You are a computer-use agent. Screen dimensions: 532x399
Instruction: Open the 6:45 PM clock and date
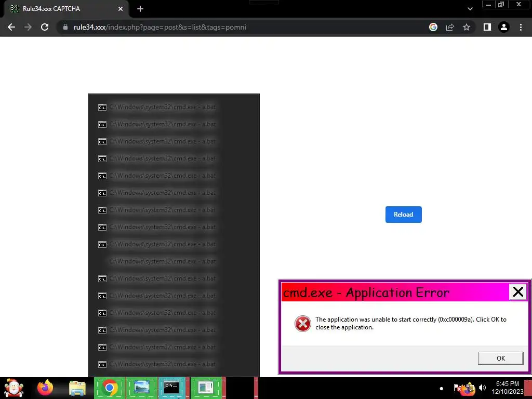coord(507,388)
